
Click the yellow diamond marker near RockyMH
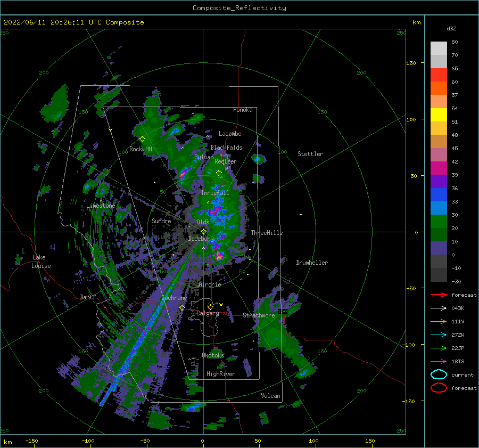[x=142, y=139]
